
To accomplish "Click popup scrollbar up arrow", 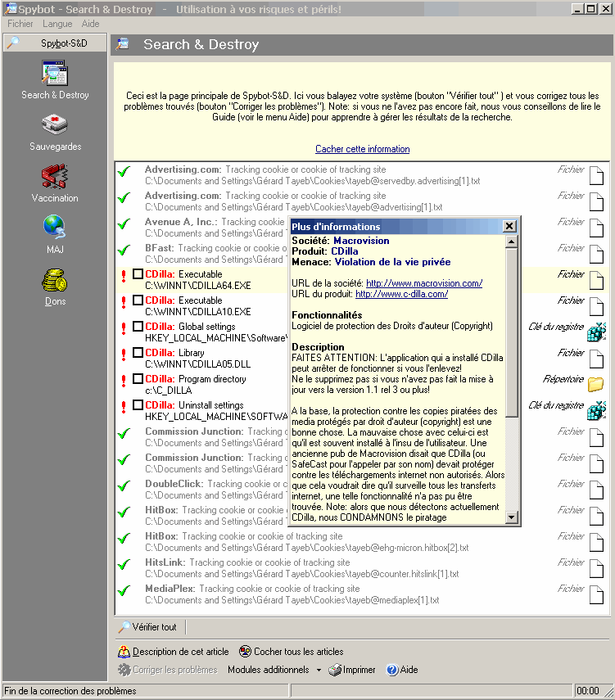I will click(x=511, y=242).
